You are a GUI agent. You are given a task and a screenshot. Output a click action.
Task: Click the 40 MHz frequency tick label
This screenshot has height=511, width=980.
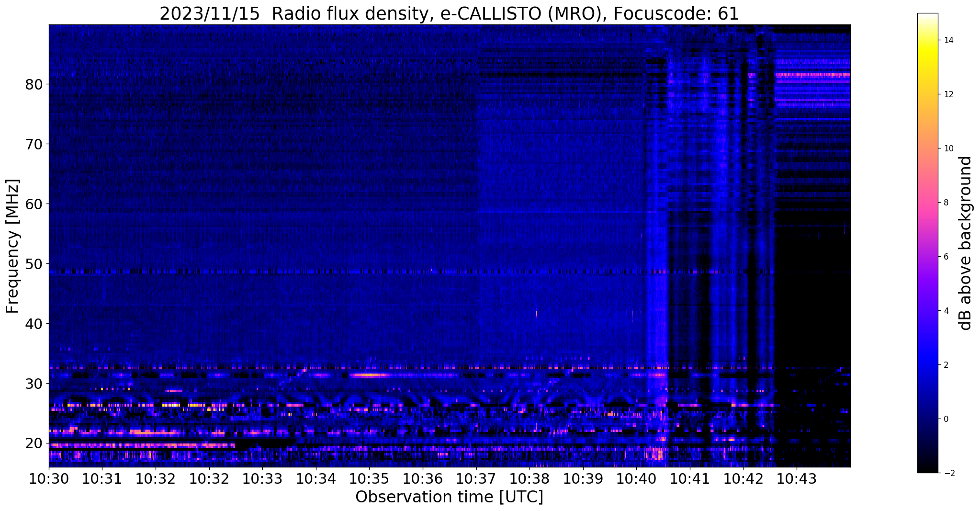click(x=34, y=324)
